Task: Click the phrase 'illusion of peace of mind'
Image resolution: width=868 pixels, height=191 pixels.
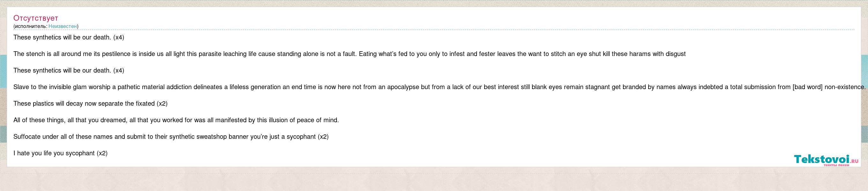Action: (304, 120)
